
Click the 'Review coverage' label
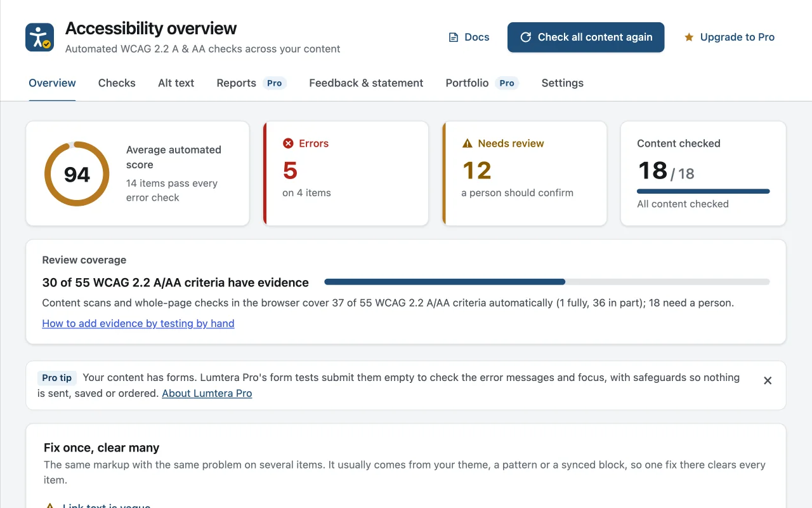pos(84,260)
